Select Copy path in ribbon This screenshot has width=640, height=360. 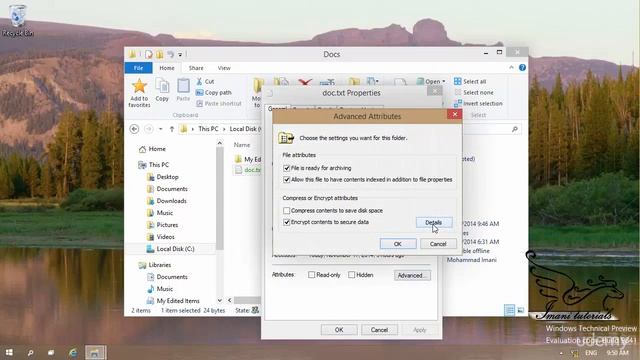pos(213,93)
